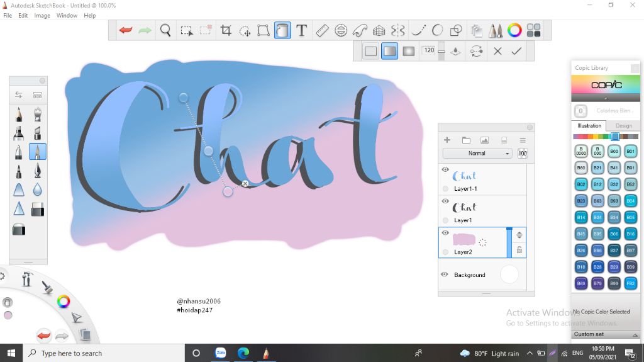
Task: Hide the Layer1 layer
Action: [445, 201]
